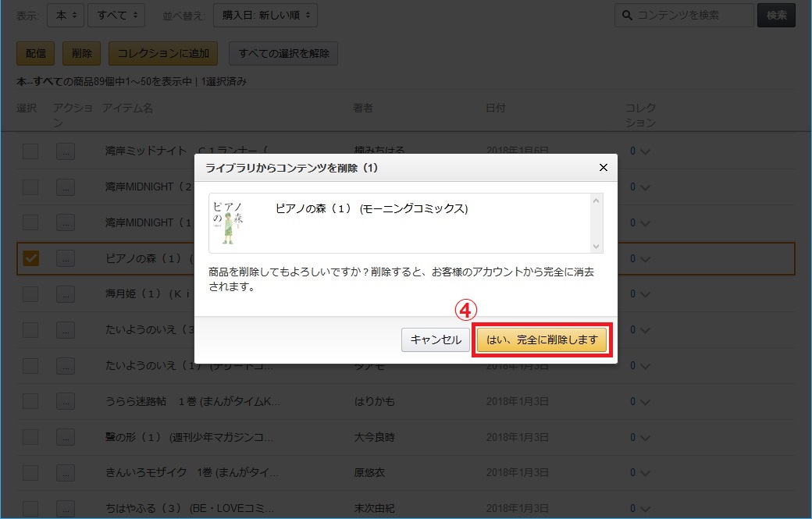
Task: Click the search magnifier icon in search box
Action: tap(625, 15)
